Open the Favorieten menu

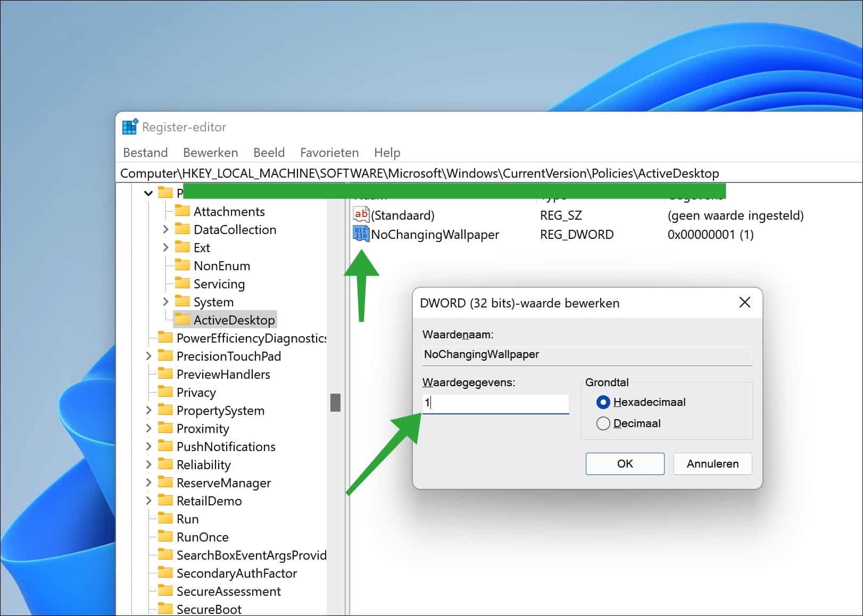click(x=329, y=153)
